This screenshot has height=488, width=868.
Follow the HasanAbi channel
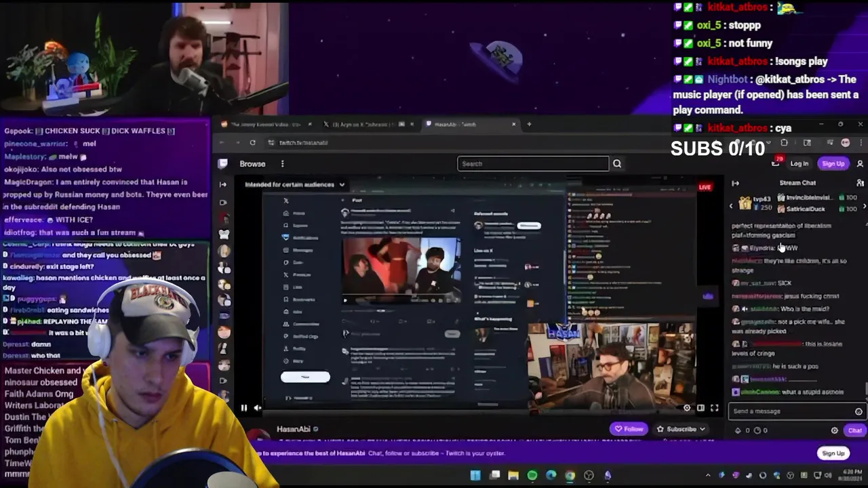(627, 429)
